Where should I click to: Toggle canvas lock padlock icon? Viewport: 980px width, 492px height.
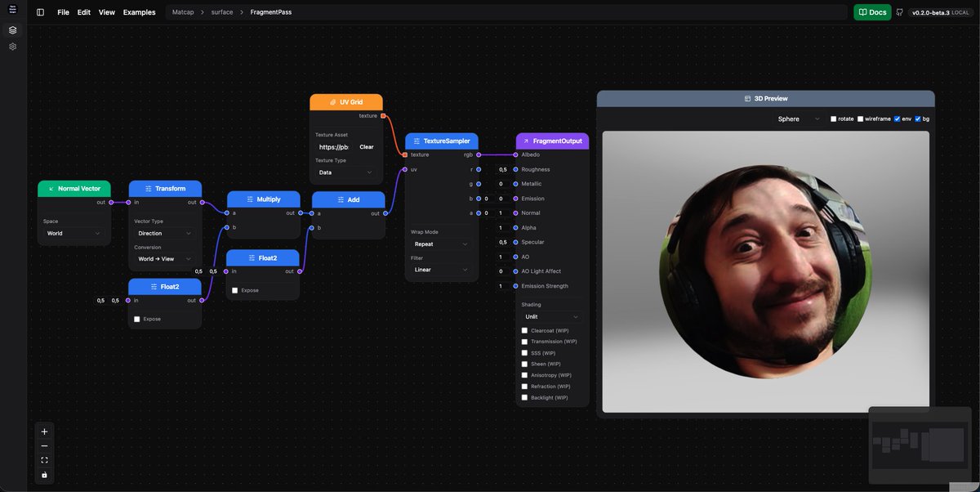coord(44,475)
